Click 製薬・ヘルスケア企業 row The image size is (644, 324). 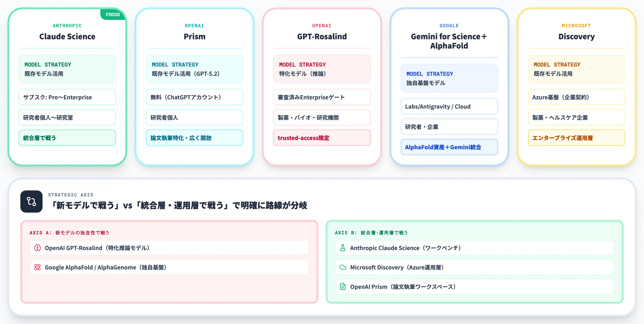pyautogui.click(x=576, y=117)
